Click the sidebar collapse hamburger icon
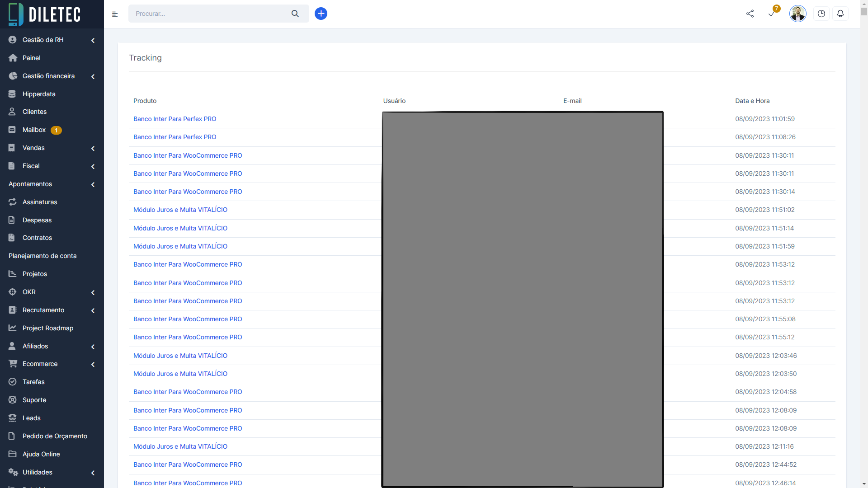Image resolution: width=868 pixels, height=488 pixels. click(115, 14)
